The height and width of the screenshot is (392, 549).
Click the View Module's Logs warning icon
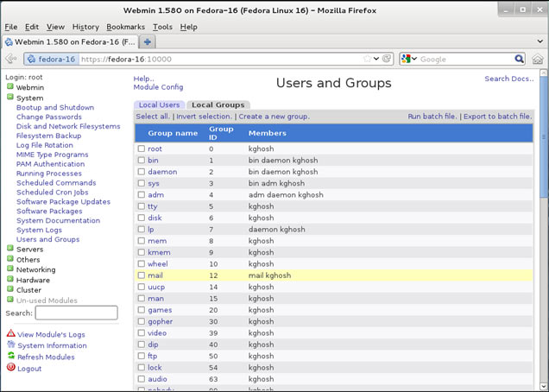(x=11, y=333)
